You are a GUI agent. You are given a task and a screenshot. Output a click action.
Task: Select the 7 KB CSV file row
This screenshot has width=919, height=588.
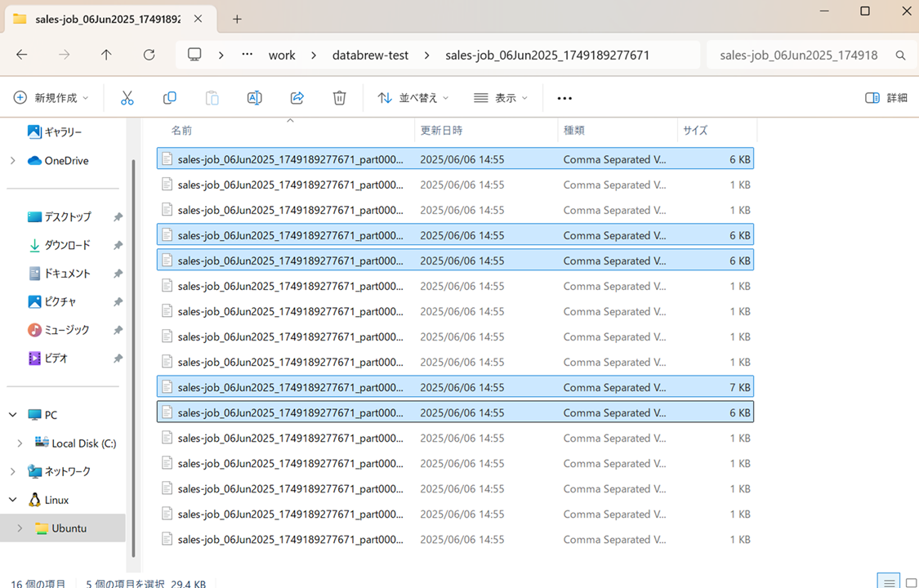[455, 387]
